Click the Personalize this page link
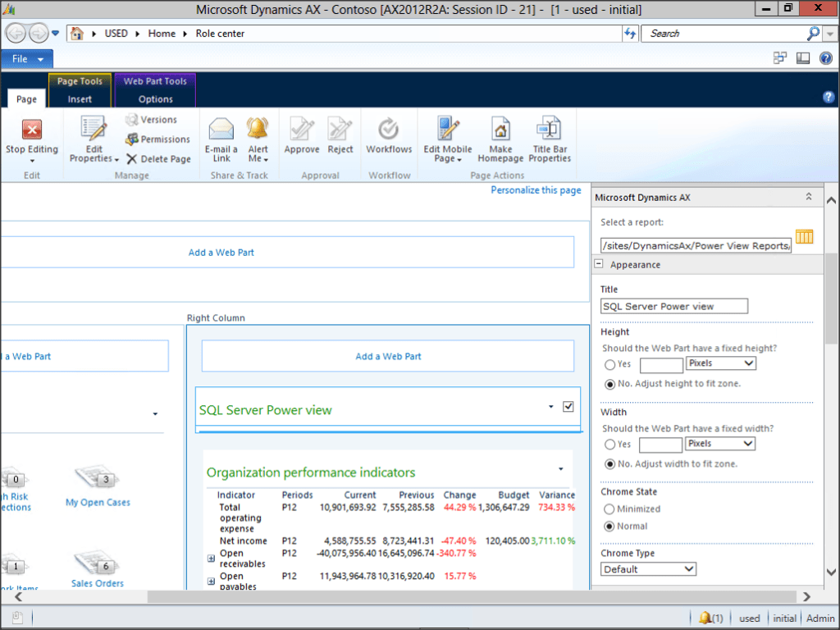840x630 pixels. click(536, 189)
